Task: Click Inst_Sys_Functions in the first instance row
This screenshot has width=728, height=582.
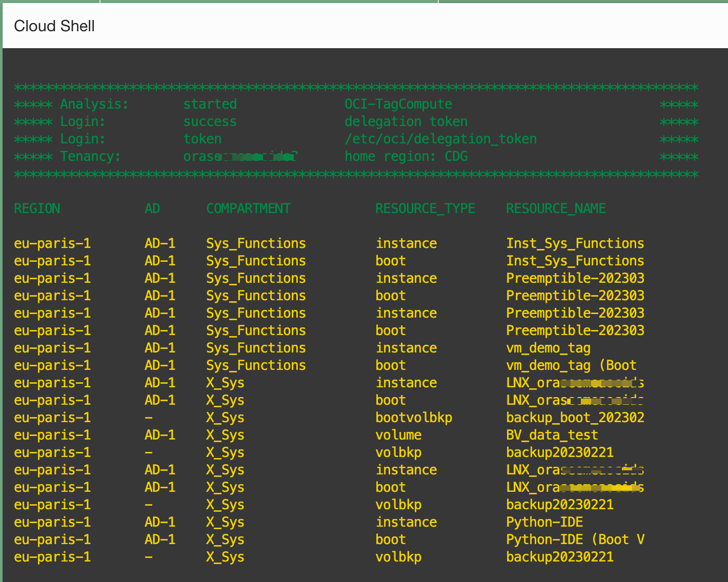Action: (575, 243)
